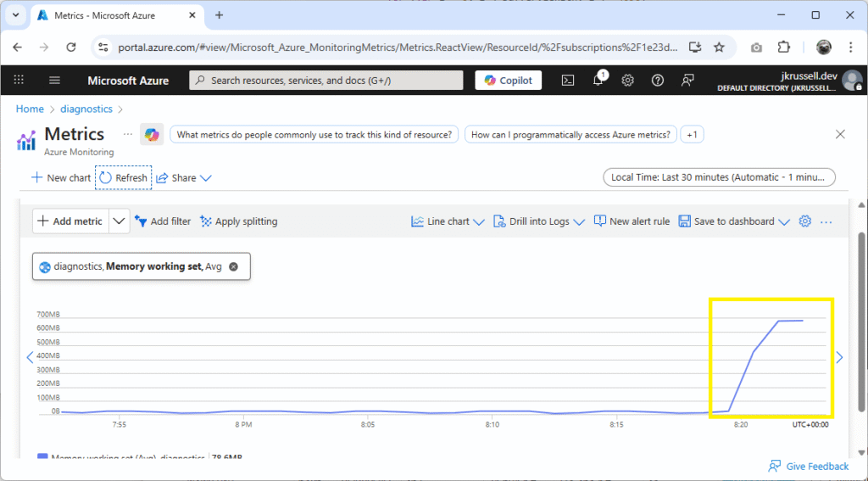View notifications bell icon
This screenshot has width=868, height=481.
pos(598,79)
